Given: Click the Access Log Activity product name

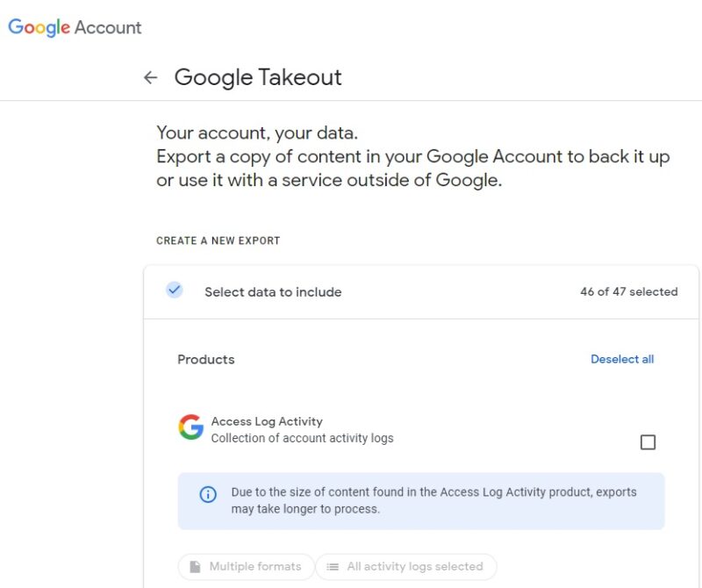Looking at the screenshot, I should tap(268, 420).
